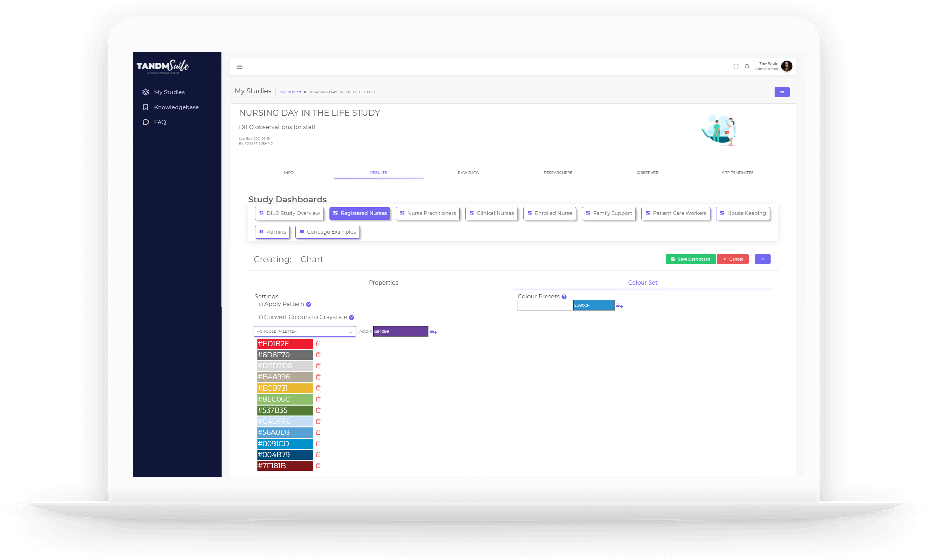The width and height of the screenshot is (930, 560).
Task: Open Admins dashboard
Action: (272, 232)
